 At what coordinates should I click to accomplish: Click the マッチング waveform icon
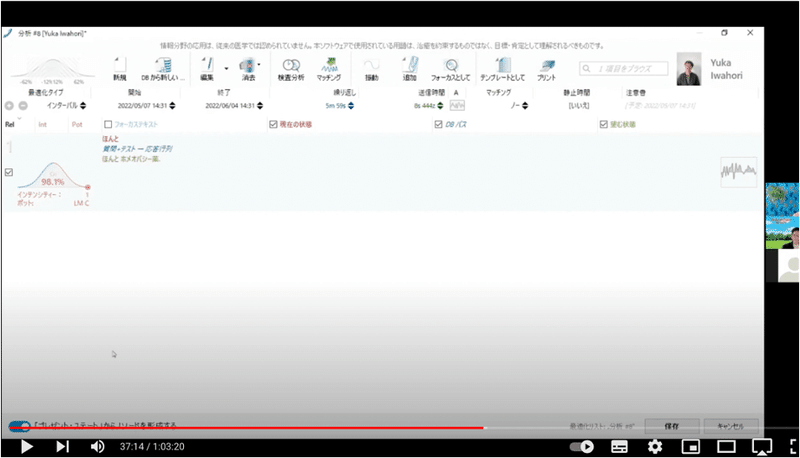coord(329,65)
